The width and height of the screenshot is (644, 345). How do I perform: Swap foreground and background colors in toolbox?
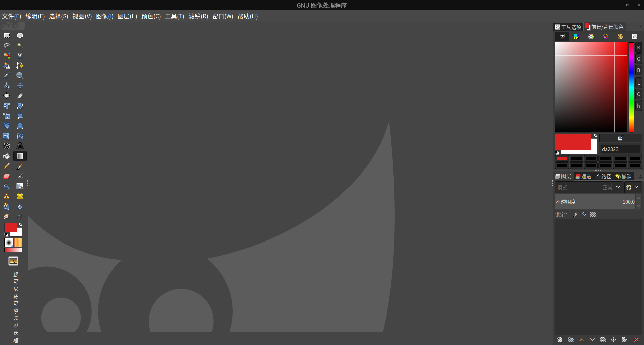[20, 225]
